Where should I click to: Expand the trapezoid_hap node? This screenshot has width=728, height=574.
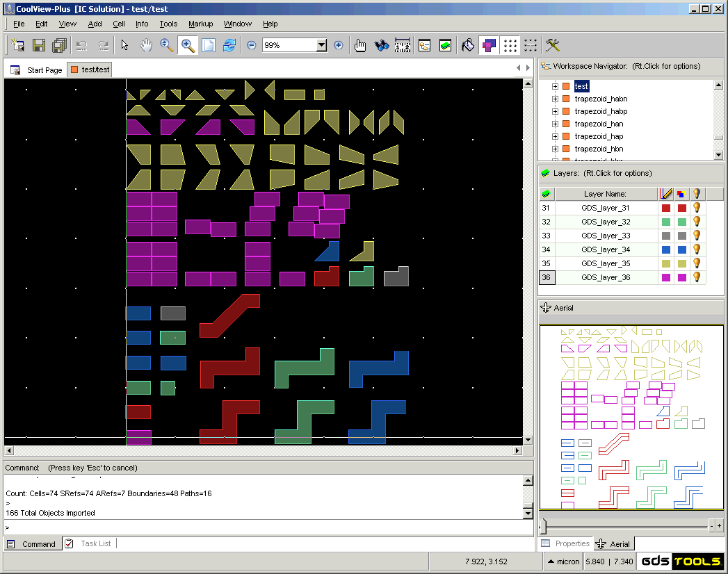tap(555, 136)
